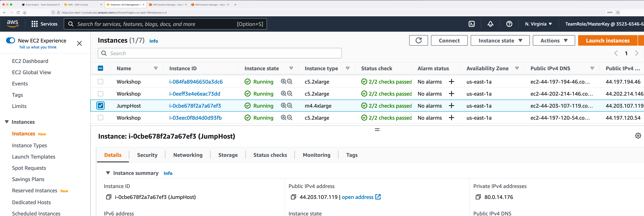Viewport: 644px width, 216px height.
Task: Click the open address link
Action: pos(361,197)
